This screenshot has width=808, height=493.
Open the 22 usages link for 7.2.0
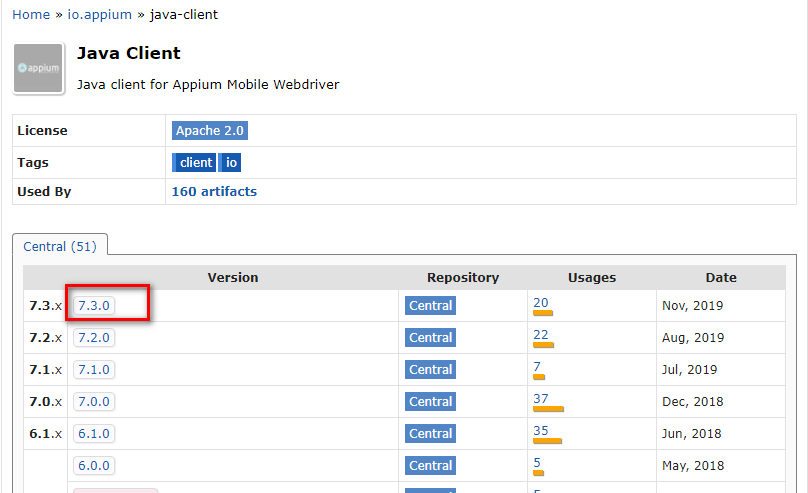[x=541, y=334]
